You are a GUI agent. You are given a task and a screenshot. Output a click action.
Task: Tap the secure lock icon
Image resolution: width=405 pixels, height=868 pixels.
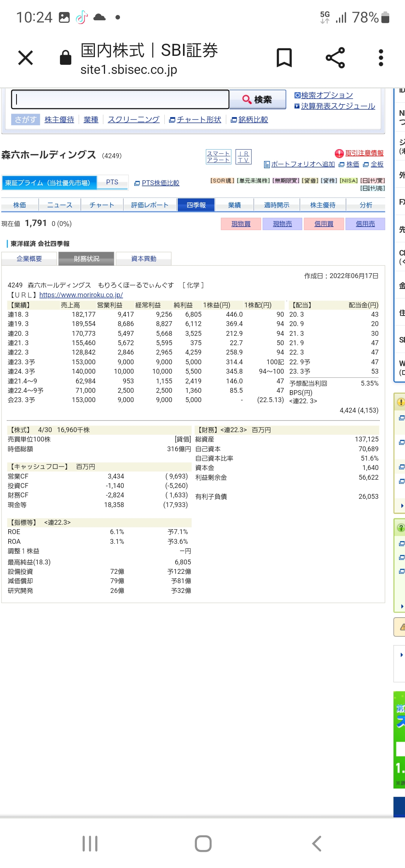66,58
